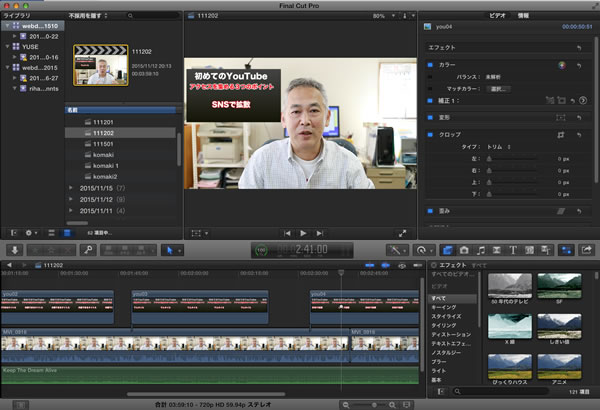
Task: Reset the クロップ crop parameters
Action: pos(579,135)
